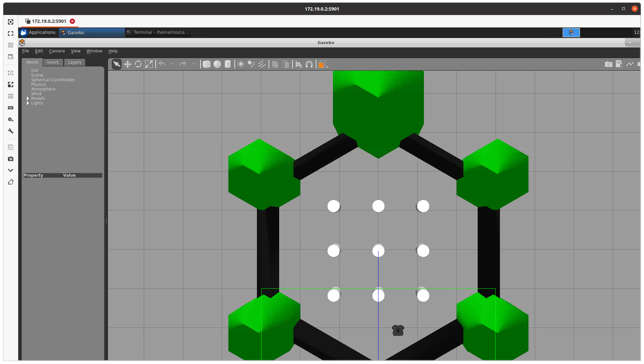Select the Translate mode tool
Viewport: 644px width, 364px height.
[x=127, y=64]
